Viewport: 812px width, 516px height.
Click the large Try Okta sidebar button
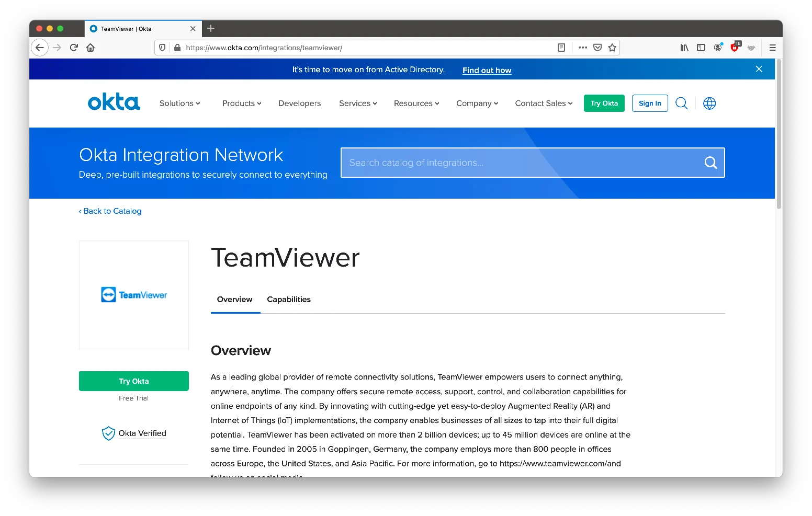tap(134, 381)
